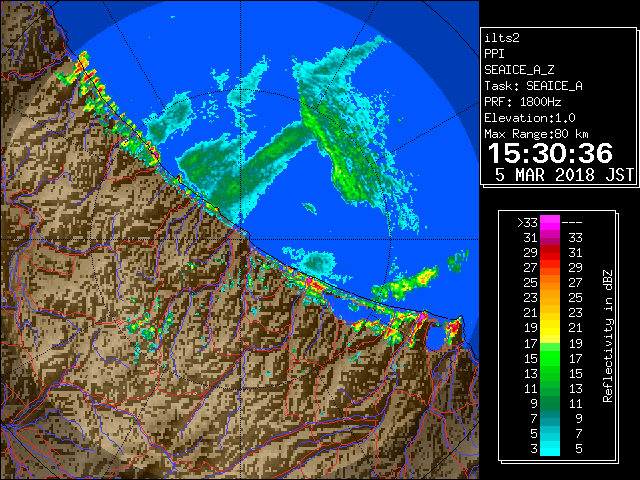Pick the green 13–15 dBZ swatch
The height and width of the screenshot is (480, 640).
(550, 373)
